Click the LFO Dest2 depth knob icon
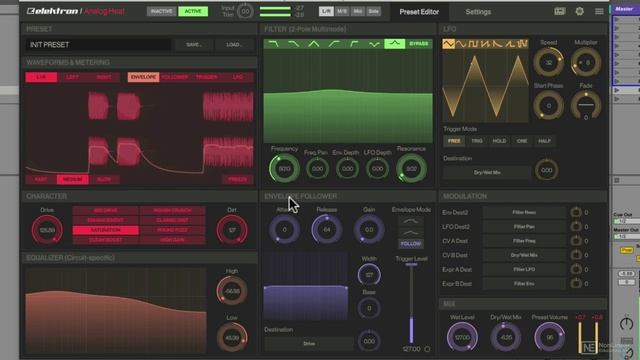The height and width of the screenshot is (360, 640). [576, 227]
